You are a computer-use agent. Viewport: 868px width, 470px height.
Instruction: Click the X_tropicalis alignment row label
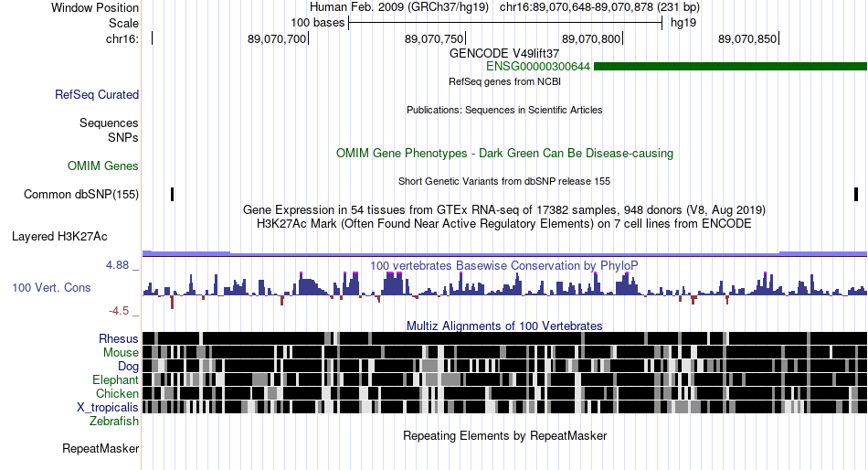click(108, 408)
